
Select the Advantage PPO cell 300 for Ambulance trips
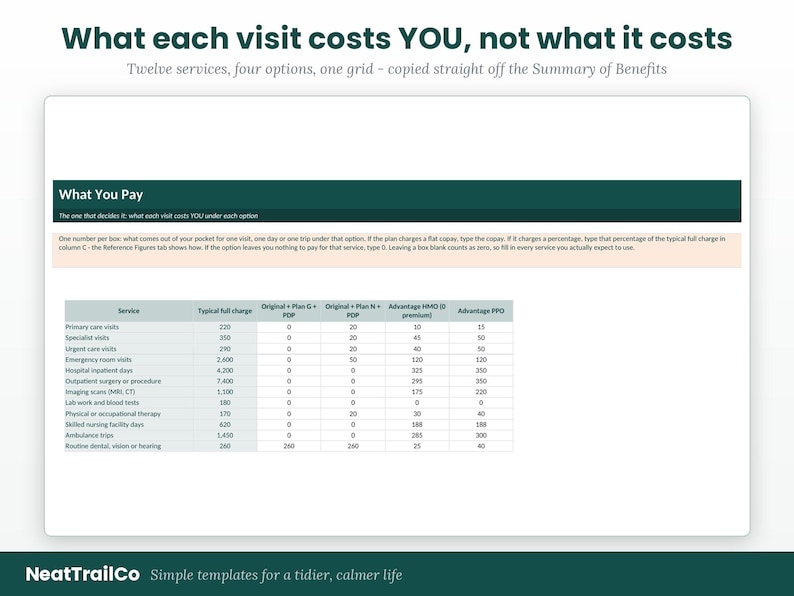(481, 435)
